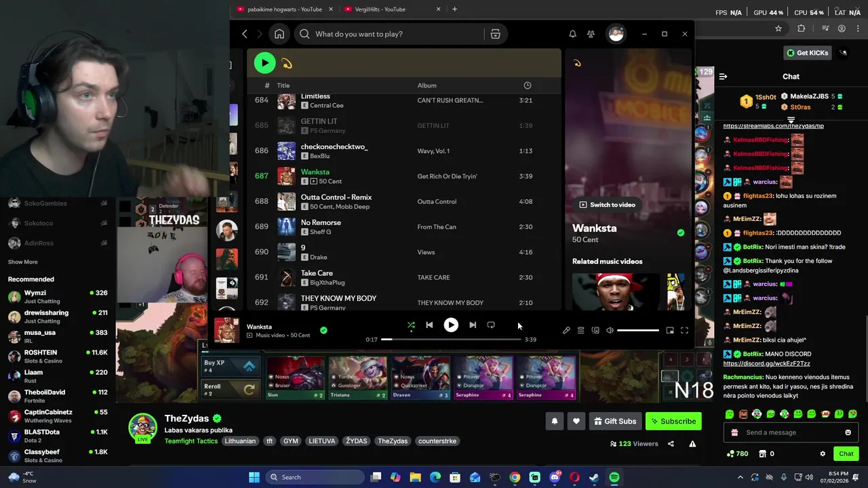Open Spotify from Windows taskbar

614,477
